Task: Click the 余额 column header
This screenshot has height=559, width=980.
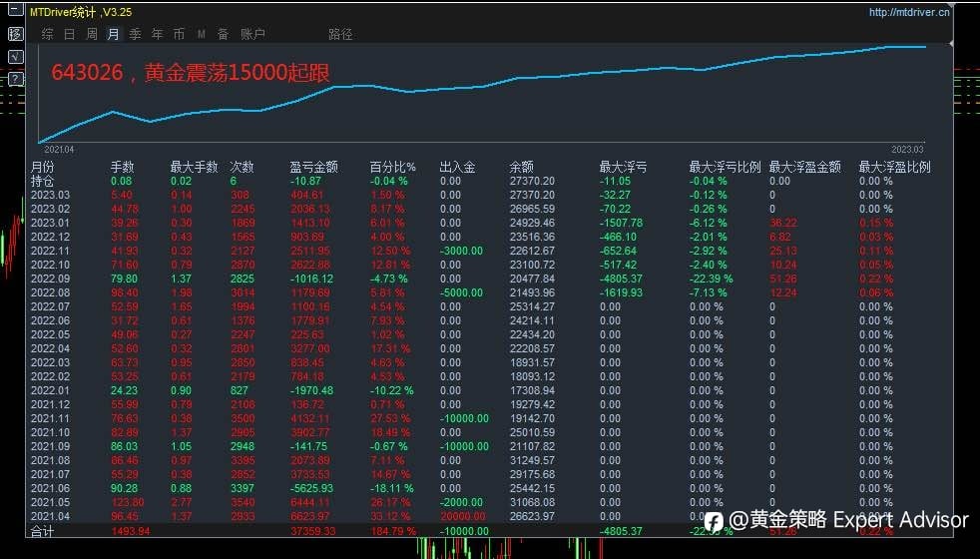Action: 521,167
